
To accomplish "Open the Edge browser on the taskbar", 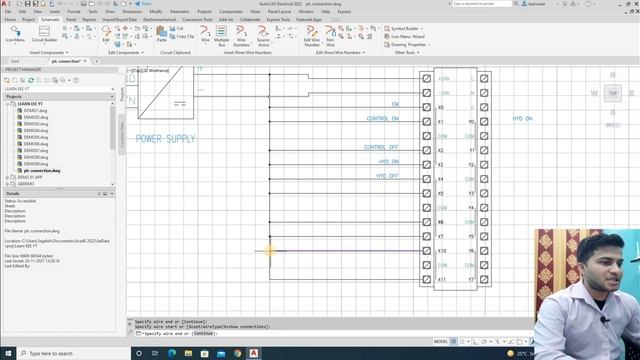I will coord(172,353).
